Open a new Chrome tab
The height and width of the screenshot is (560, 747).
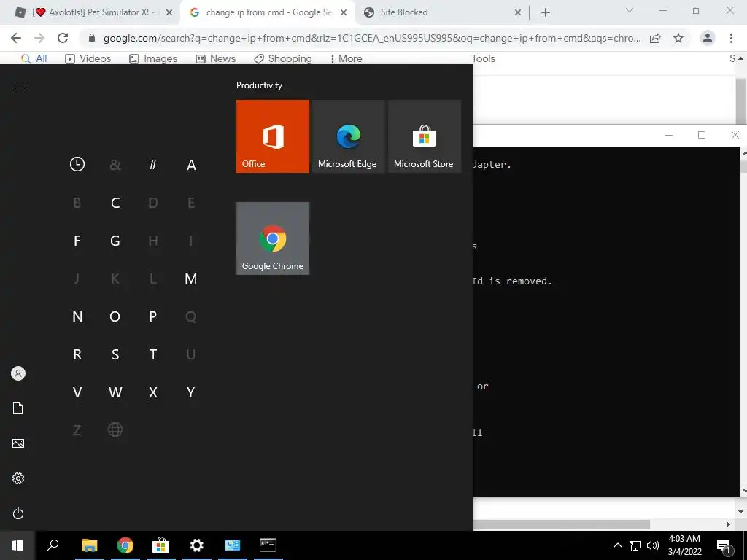pos(546,12)
